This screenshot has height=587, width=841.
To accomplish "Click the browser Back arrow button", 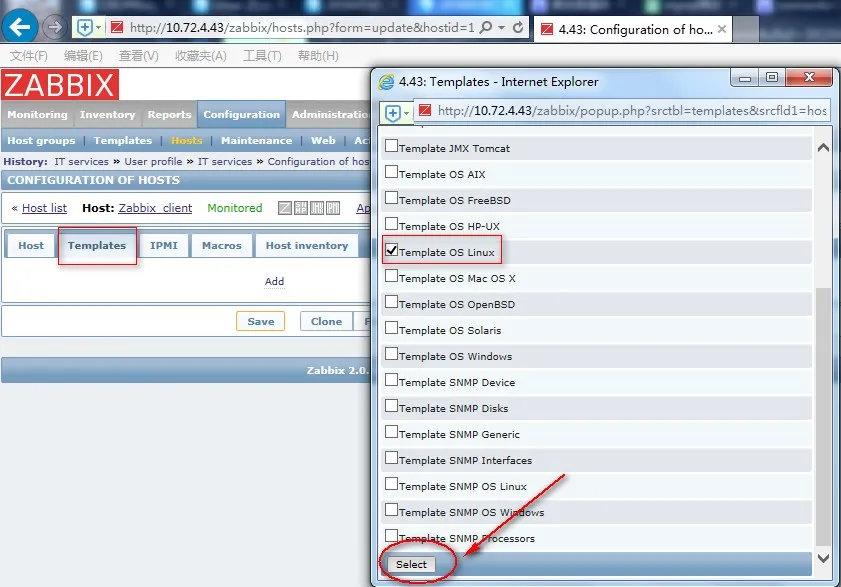I will (x=20, y=27).
